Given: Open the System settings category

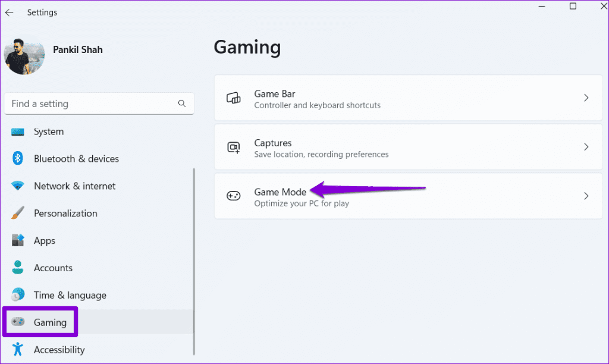Looking at the screenshot, I should (x=48, y=132).
